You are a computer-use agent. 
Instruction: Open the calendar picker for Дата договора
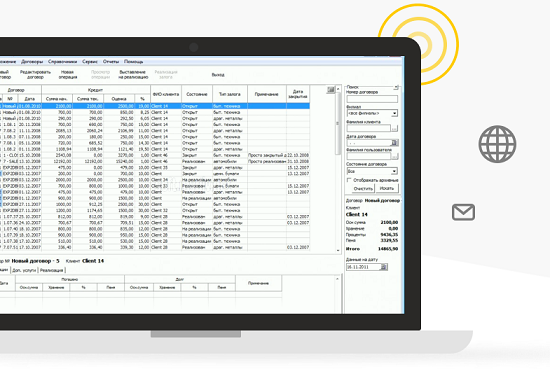click(x=395, y=143)
